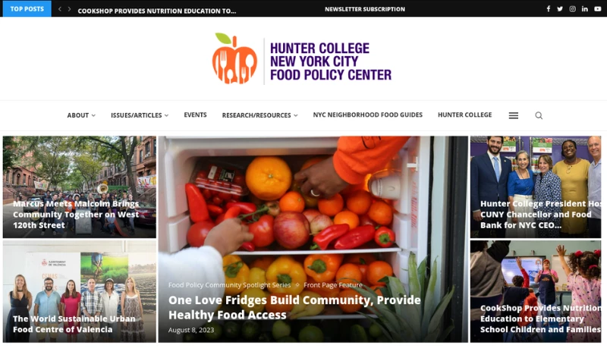Open the hamburger sidebar menu icon
The height and width of the screenshot is (364, 607).
click(x=514, y=115)
